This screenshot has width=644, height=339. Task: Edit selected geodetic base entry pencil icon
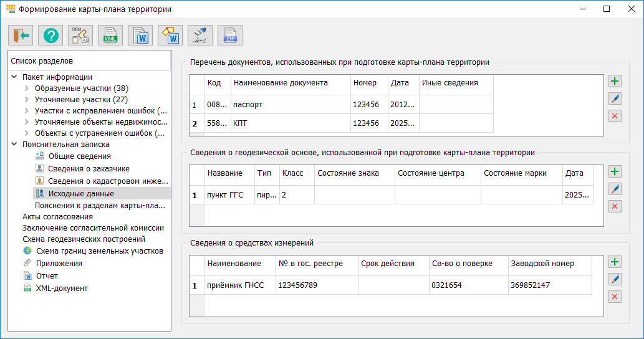pyautogui.click(x=615, y=189)
